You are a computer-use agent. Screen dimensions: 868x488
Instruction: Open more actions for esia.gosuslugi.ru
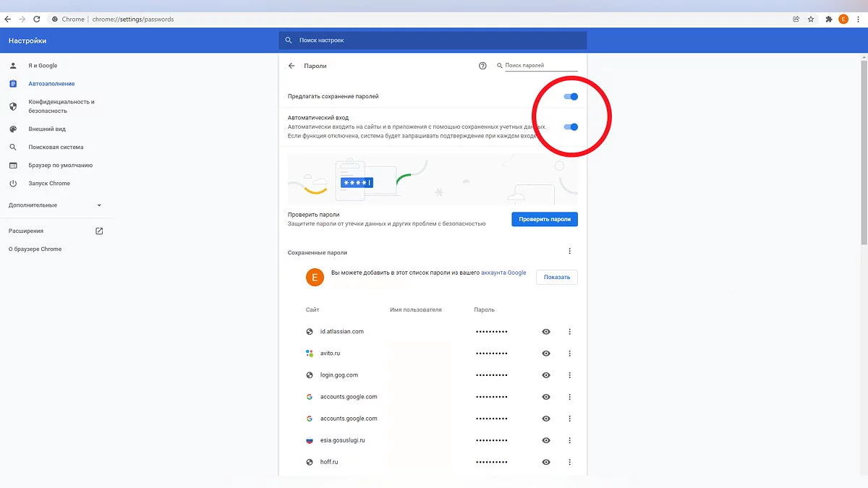click(570, 440)
